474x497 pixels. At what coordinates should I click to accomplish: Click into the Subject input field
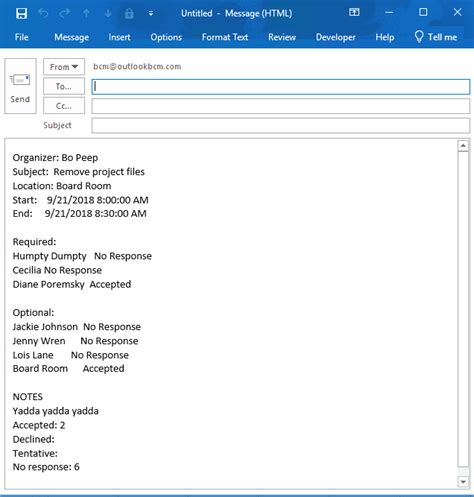[281, 126]
